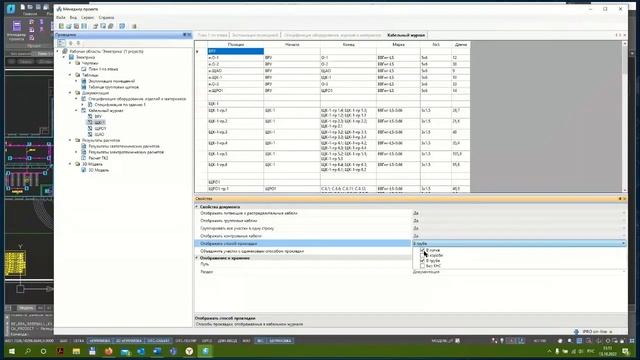Uncheck the В трубе option
640x360 pixels.
[x=422, y=261]
